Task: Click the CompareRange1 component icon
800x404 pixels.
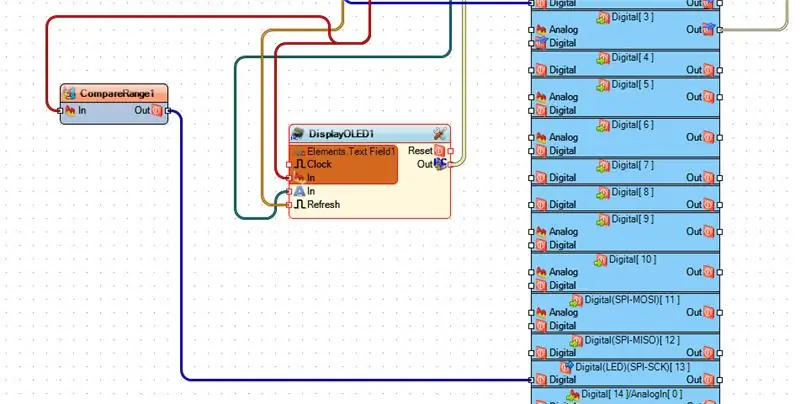Action: 70,94
